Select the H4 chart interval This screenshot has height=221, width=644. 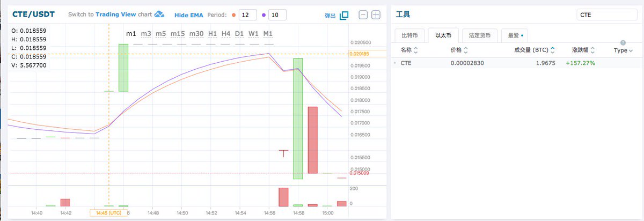tap(226, 34)
